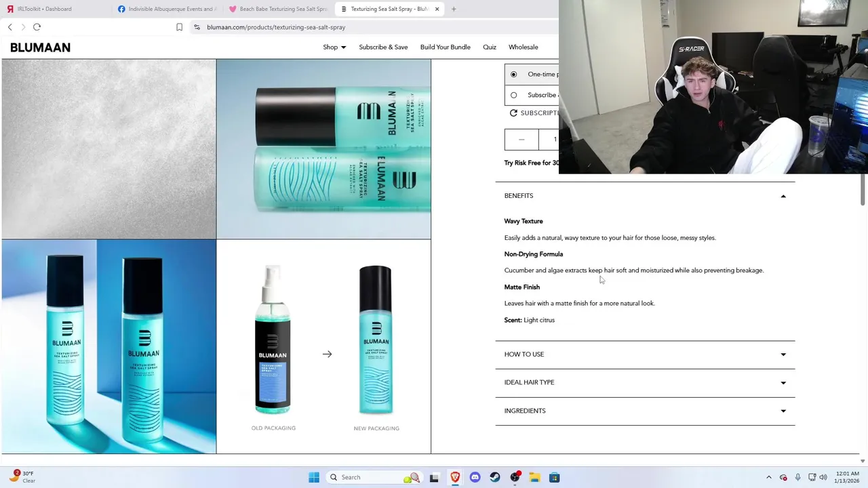The image size is (868, 488).
Task: Open Steam from the taskbar
Action: 495,477
